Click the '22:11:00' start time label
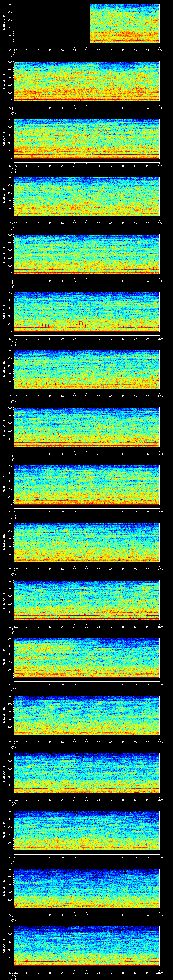 pos(13,454)
